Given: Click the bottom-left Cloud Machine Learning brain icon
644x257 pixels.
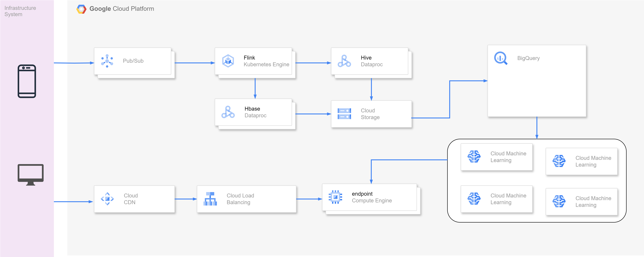Looking at the screenshot, I should click(x=474, y=199).
